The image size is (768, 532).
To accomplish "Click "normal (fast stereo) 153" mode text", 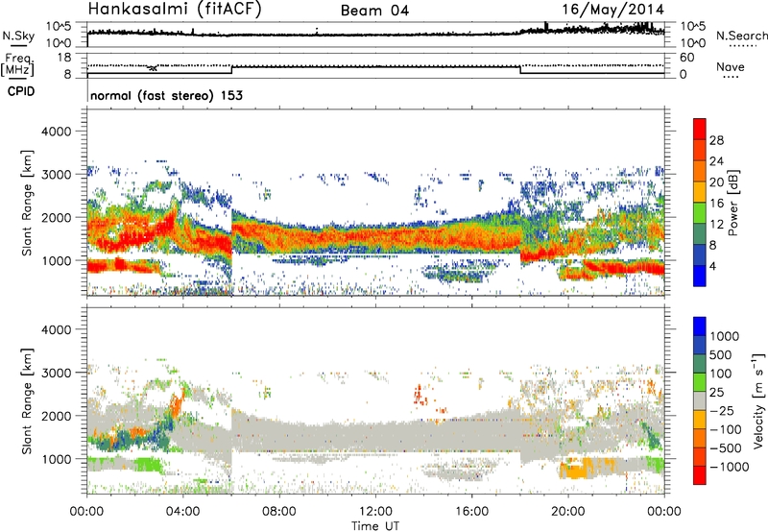I will [166, 95].
